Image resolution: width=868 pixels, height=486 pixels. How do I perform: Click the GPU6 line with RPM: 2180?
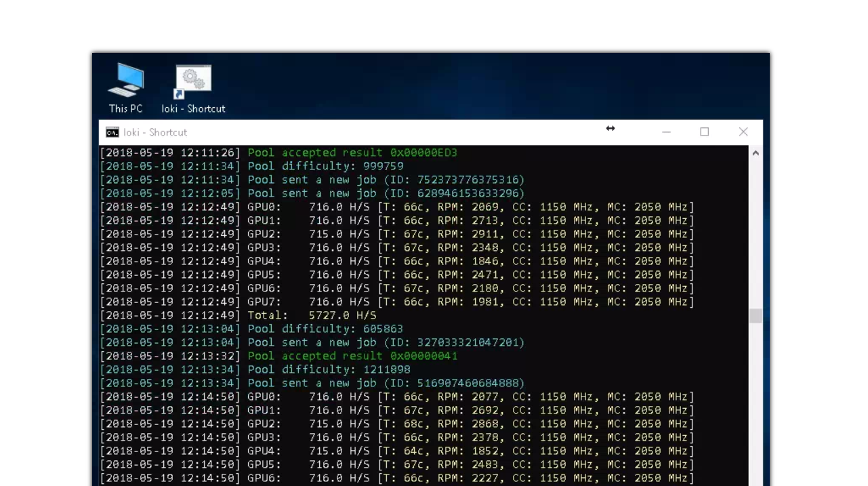click(x=398, y=288)
